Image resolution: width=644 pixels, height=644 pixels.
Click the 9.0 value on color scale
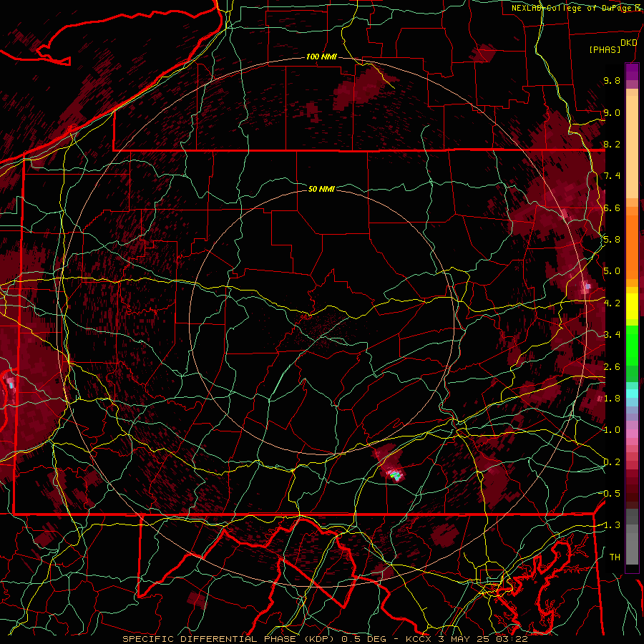click(612, 112)
